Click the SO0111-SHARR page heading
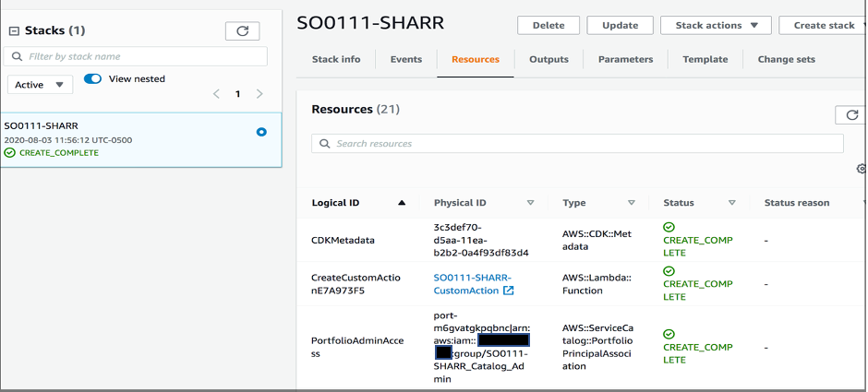Image resolution: width=868 pixels, height=392 pixels. click(370, 24)
